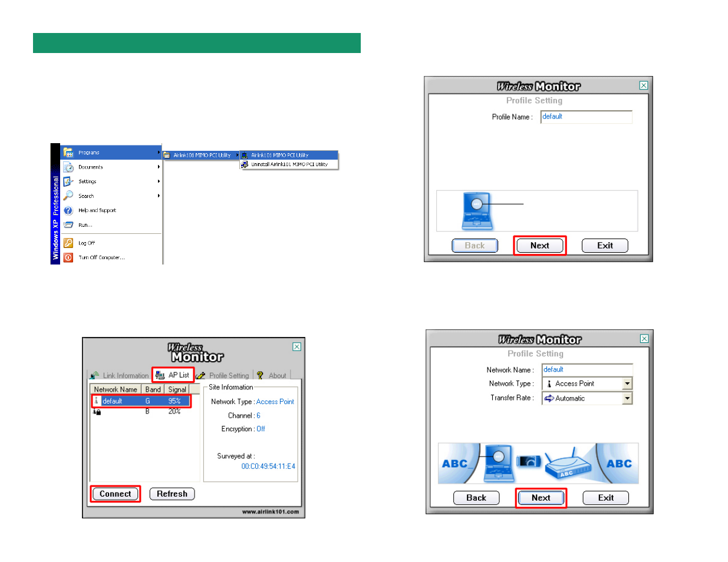Select Uninstall Airlink101 MIMO PCI Utility

(289, 164)
